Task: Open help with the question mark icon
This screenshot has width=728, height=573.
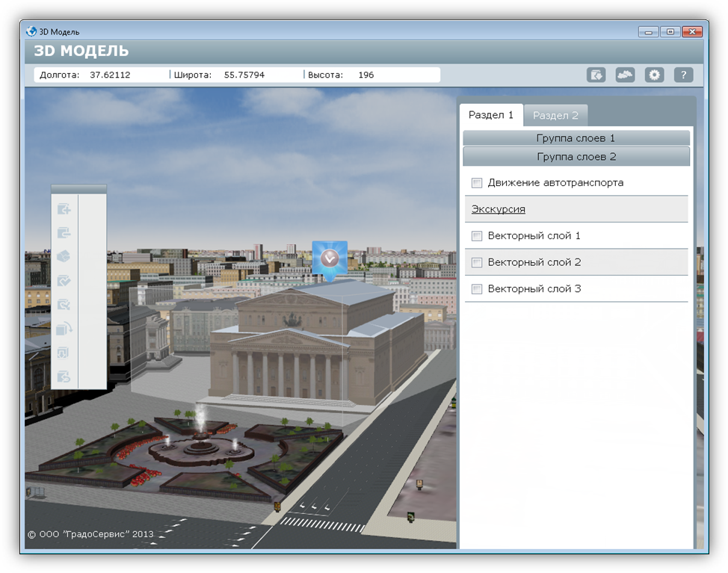Action: coord(683,75)
